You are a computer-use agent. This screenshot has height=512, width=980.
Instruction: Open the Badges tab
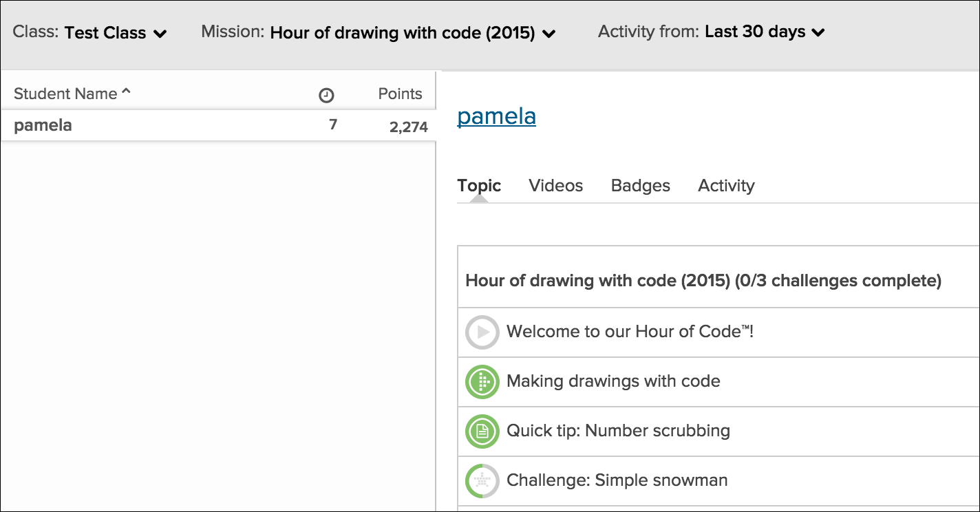coord(639,185)
